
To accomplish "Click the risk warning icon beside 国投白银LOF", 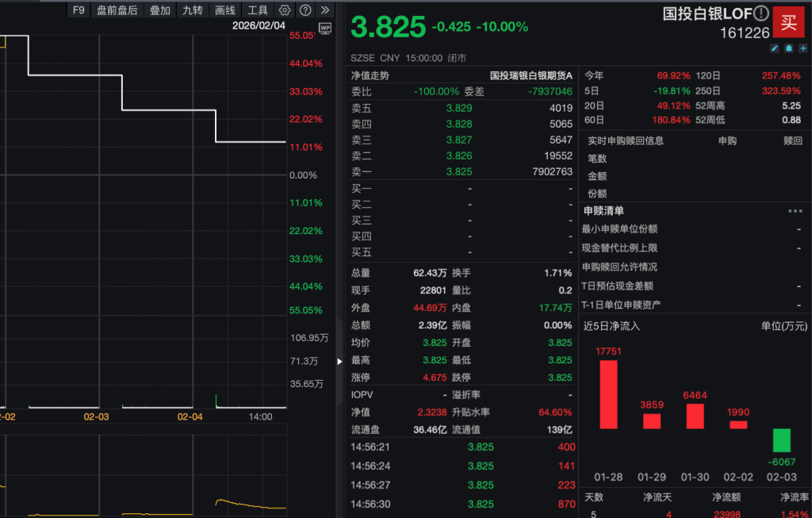I will 761,13.
